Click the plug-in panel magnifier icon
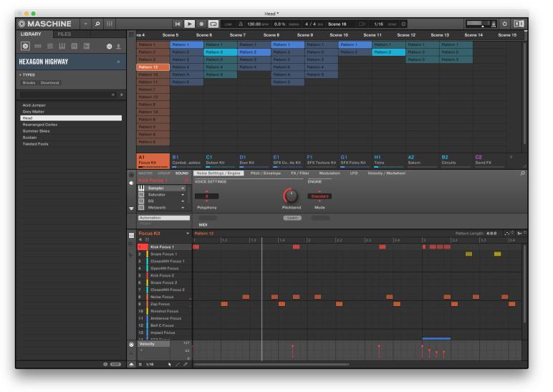This screenshot has width=553, height=392. (522, 173)
